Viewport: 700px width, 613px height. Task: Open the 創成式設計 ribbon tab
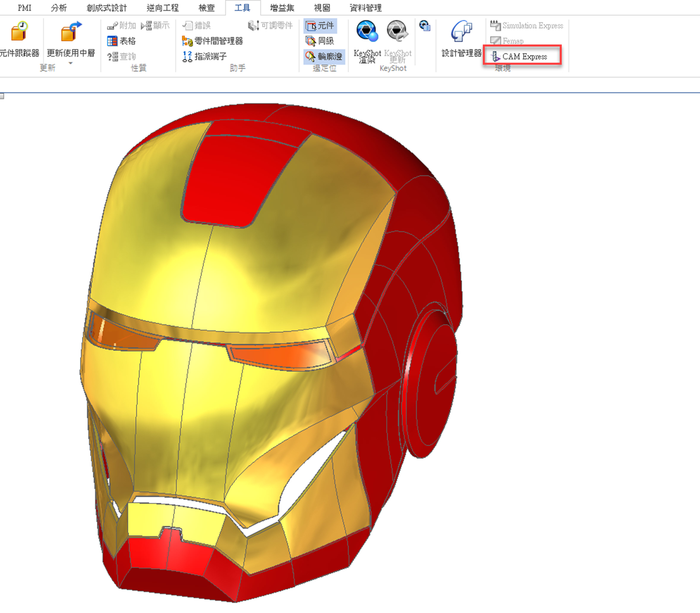click(x=106, y=8)
